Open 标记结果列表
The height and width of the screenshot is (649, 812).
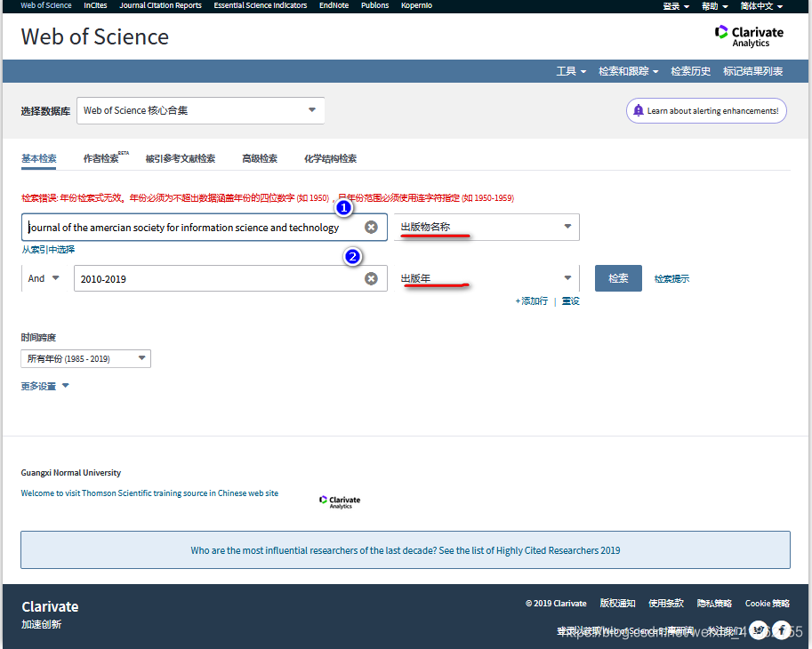pyautogui.click(x=752, y=71)
